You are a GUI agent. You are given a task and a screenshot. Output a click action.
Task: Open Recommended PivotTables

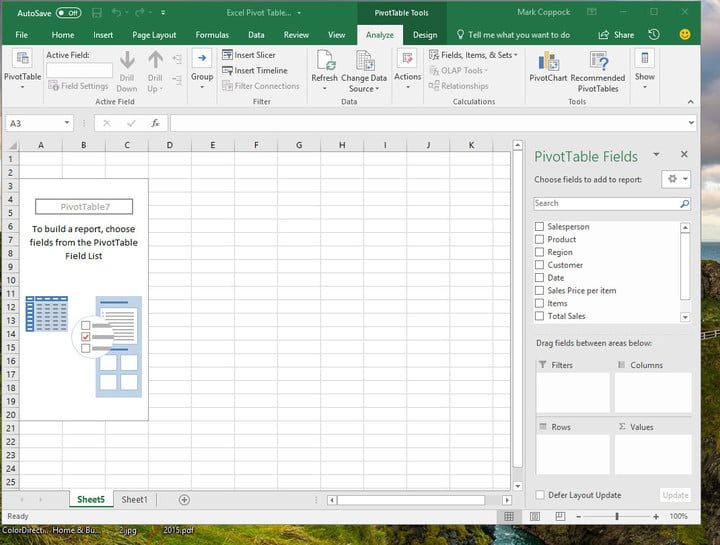coord(598,61)
